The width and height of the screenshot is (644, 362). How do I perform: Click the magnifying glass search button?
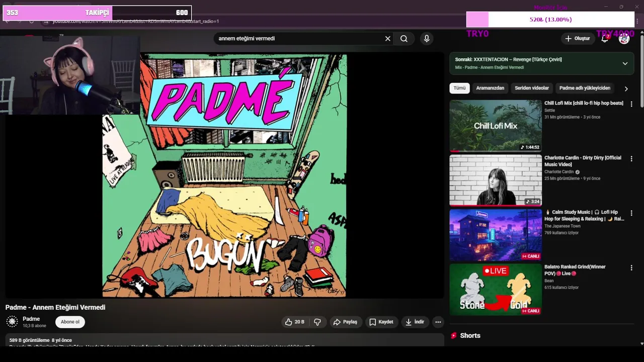(x=404, y=39)
